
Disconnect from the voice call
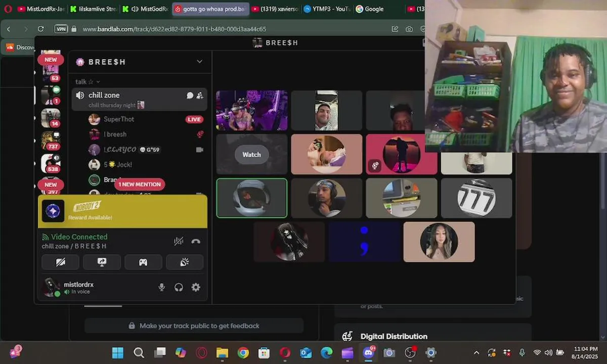point(196,242)
